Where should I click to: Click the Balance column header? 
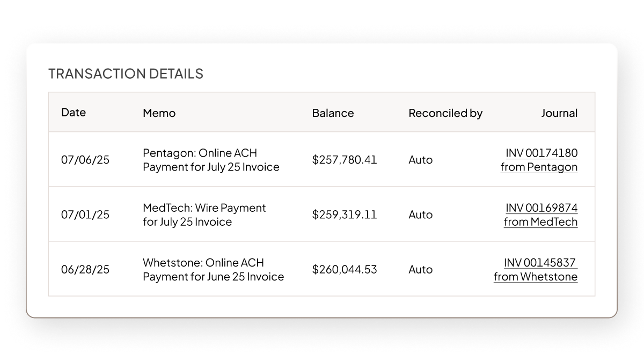[x=333, y=113]
